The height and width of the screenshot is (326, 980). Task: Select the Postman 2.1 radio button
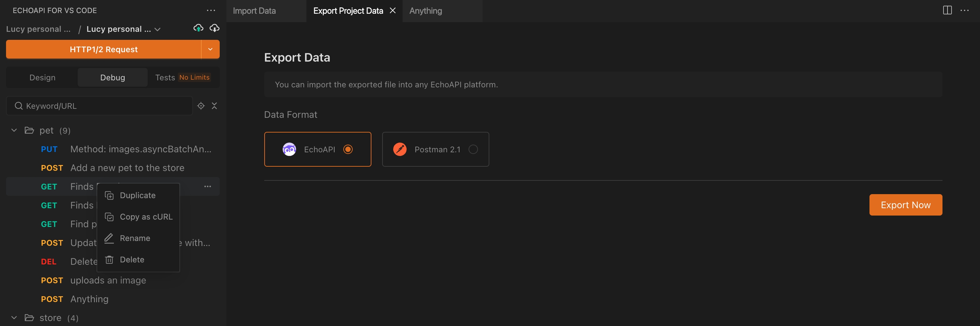(x=473, y=150)
